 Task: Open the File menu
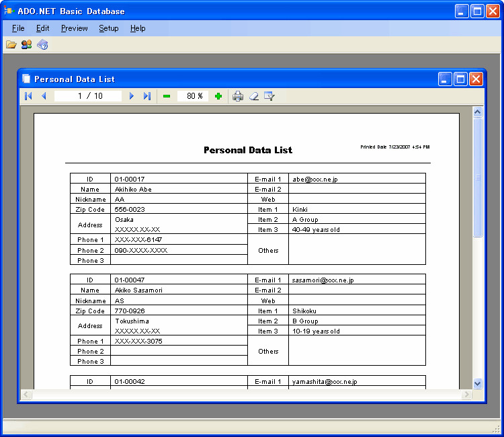(x=18, y=28)
